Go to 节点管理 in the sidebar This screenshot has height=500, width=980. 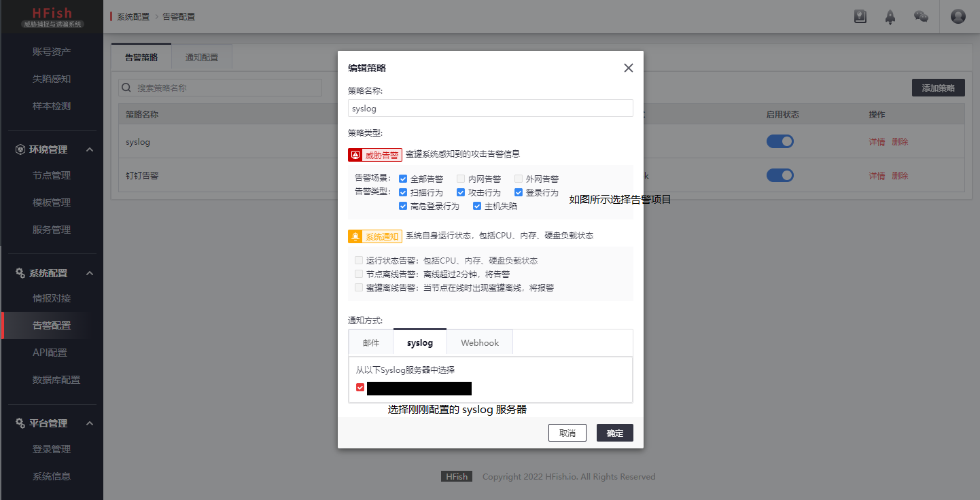[52, 175]
